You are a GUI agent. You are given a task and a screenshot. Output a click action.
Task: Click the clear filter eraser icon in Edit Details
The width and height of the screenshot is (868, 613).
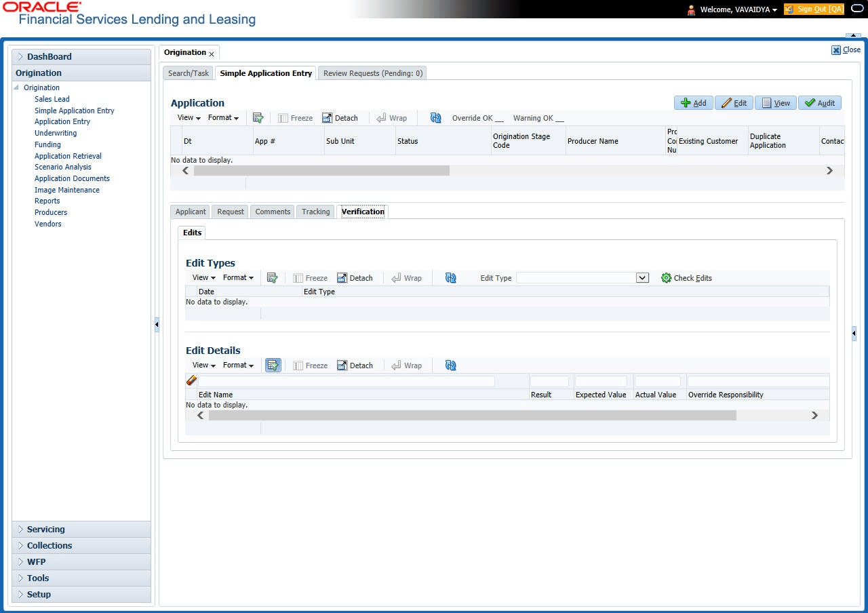(x=191, y=381)
